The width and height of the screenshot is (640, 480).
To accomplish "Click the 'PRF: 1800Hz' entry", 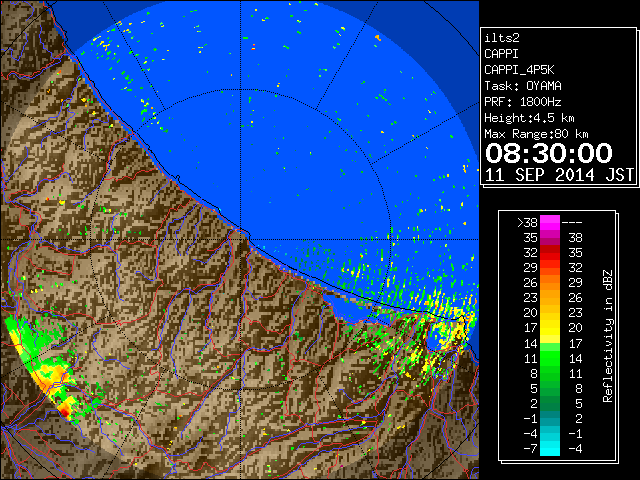I will (x=522, y=102).
